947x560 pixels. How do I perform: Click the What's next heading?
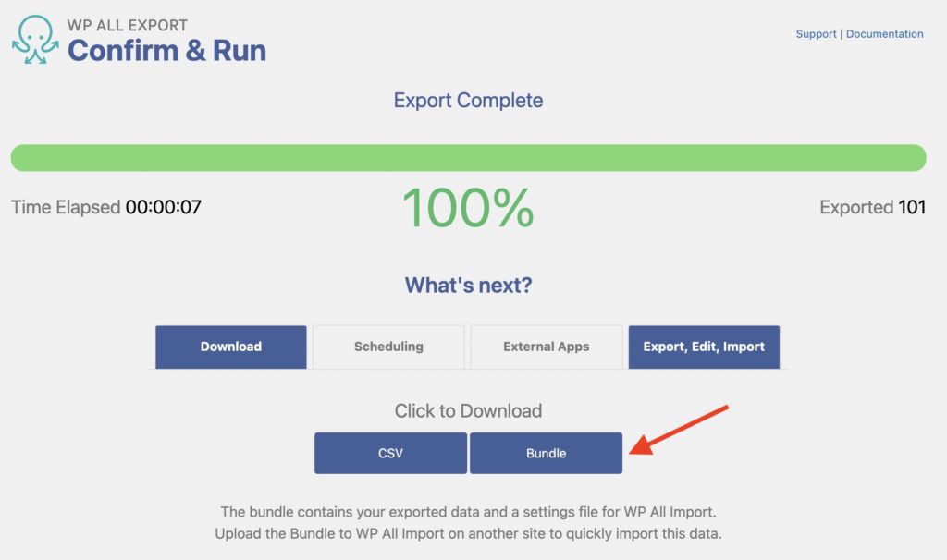click(468, 285)
